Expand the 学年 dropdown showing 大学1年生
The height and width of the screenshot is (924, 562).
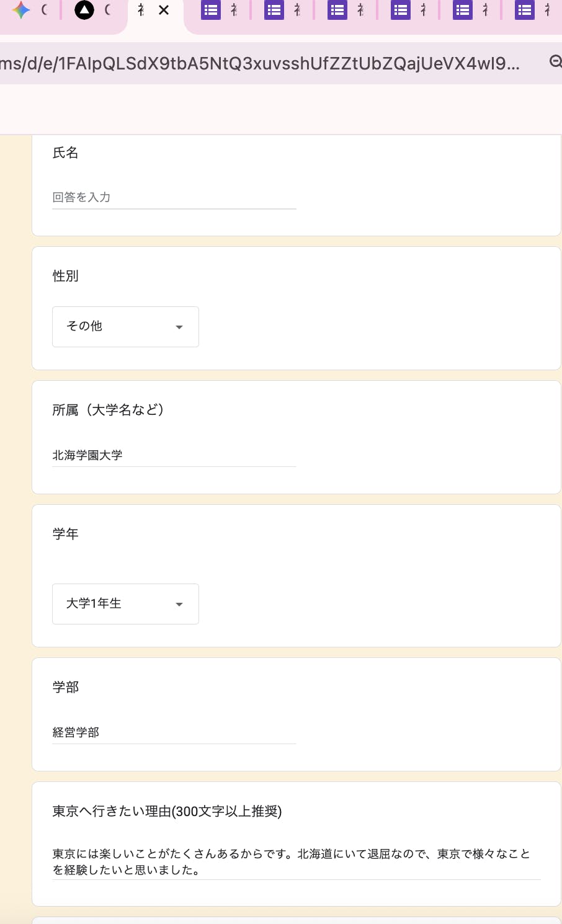pos(125,604)
